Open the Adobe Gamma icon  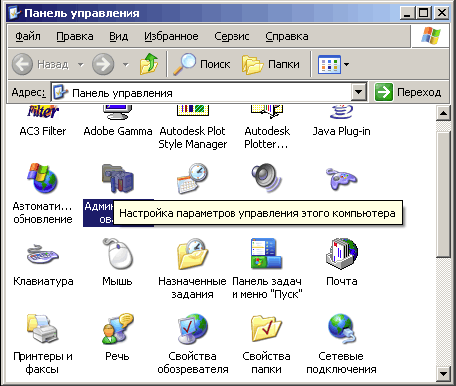click(x=117, y=112)
